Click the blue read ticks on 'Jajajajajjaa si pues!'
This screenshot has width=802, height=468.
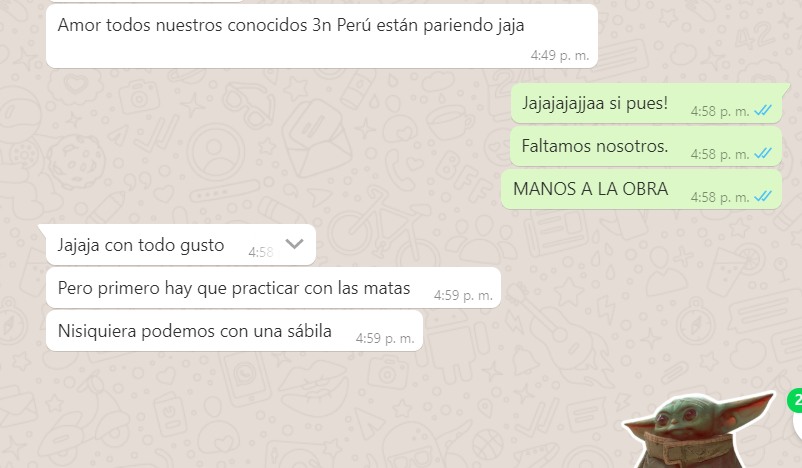coord(763,110)
